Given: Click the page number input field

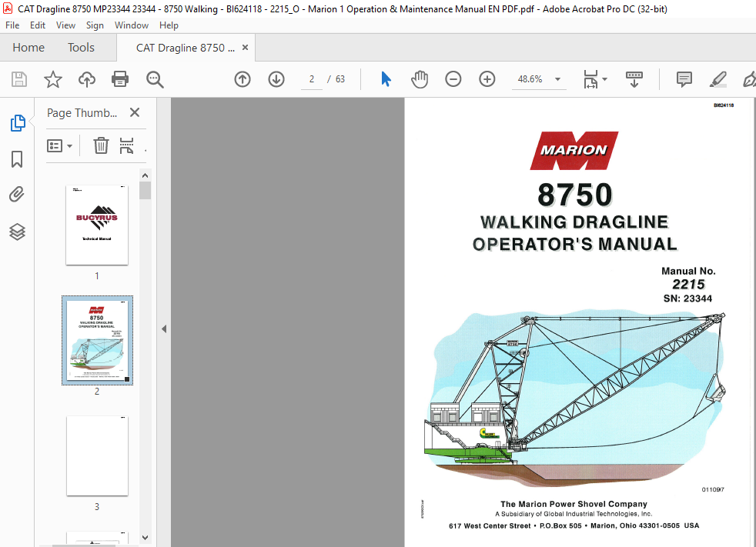Looking at the screenshot, I should pyautogui.click(x=312, y=79).
